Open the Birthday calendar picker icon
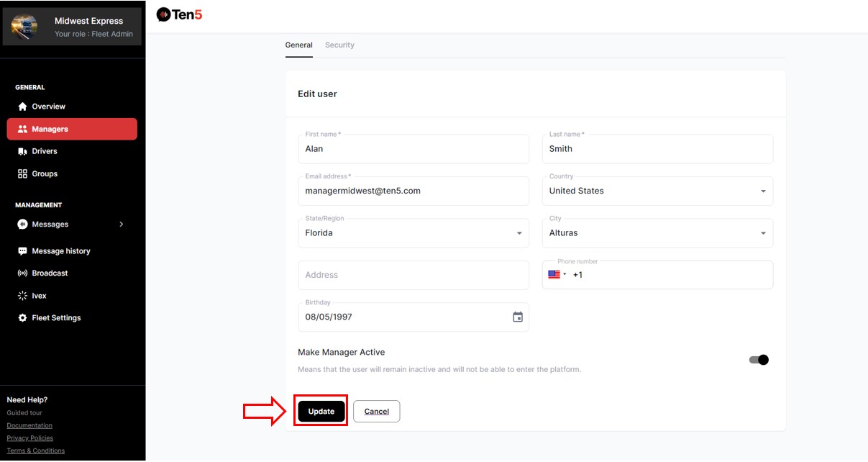Screen dimensions: 868x462 tap(517, 317)
